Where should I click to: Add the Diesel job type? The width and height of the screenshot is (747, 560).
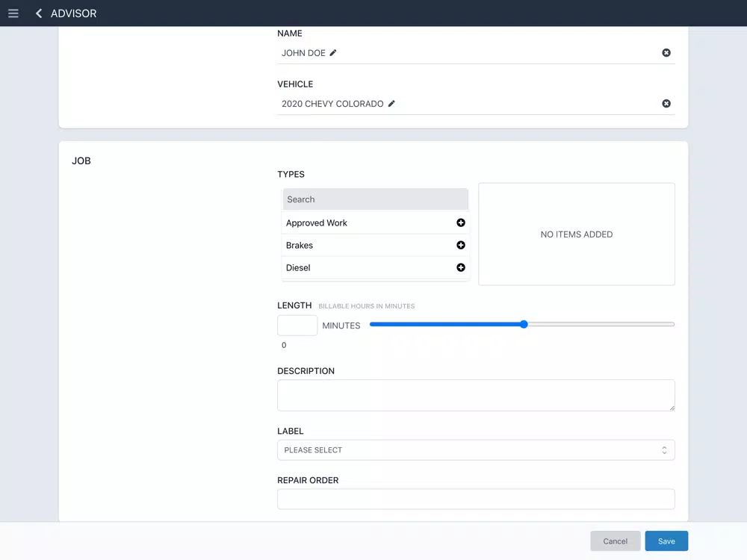[461, 267]
